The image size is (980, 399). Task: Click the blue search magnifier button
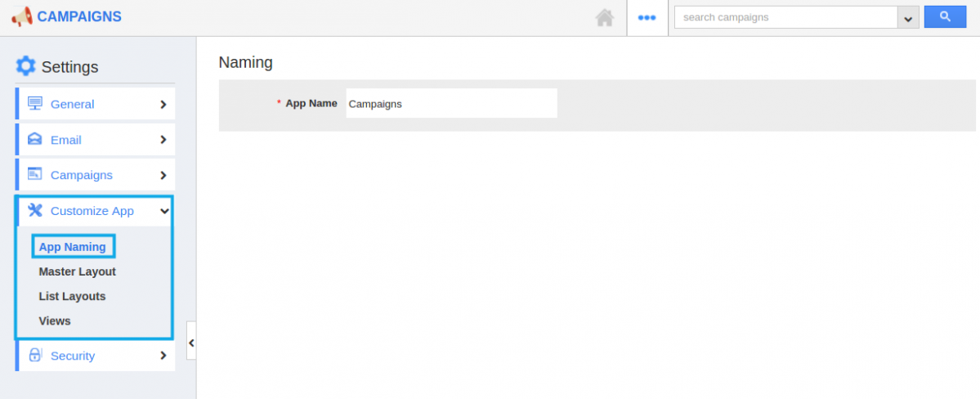pyautogui.click(x=945, y=17)
